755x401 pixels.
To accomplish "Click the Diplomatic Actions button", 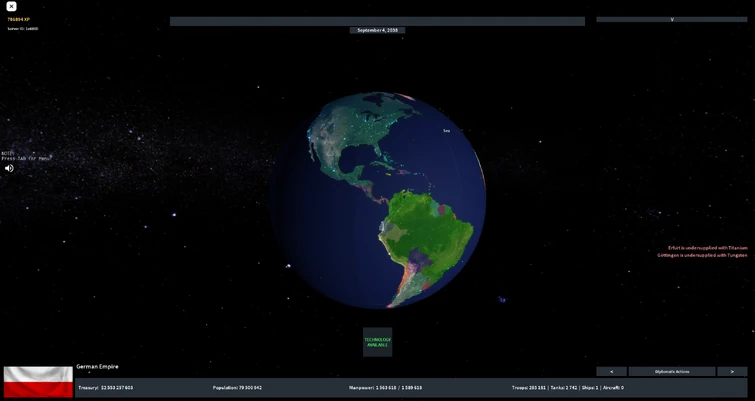I will coord(672,372).
